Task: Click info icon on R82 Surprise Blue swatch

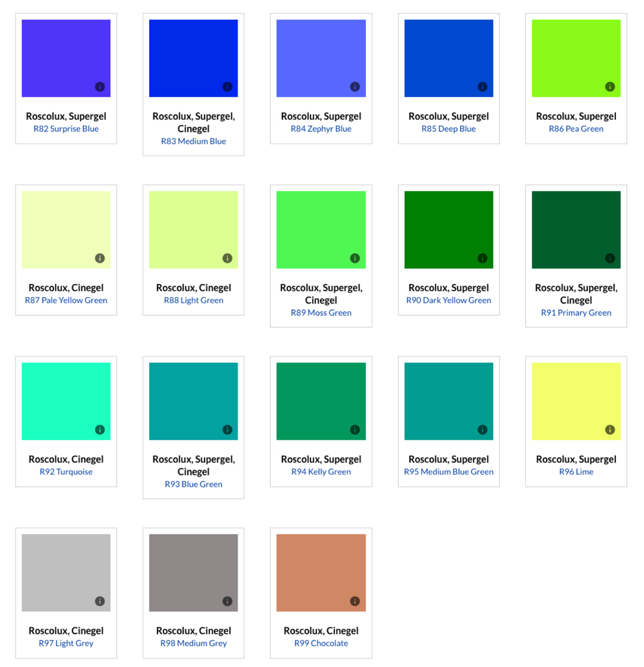Action: (100, 87)
